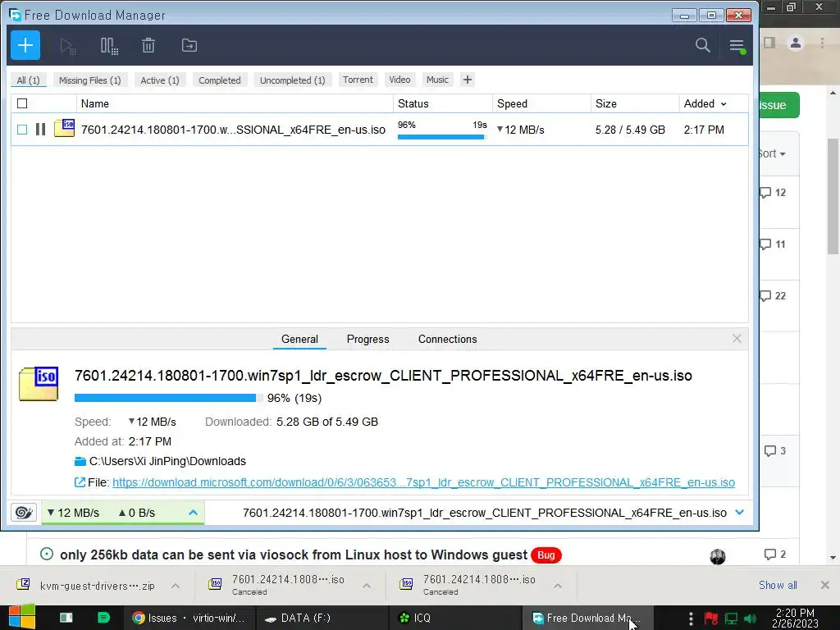The height and width of the screenshot is (630, 840).
Task: Expand kvm-guest-drivers zip download options
Action: pyautogui.click(x=176, y=586)
